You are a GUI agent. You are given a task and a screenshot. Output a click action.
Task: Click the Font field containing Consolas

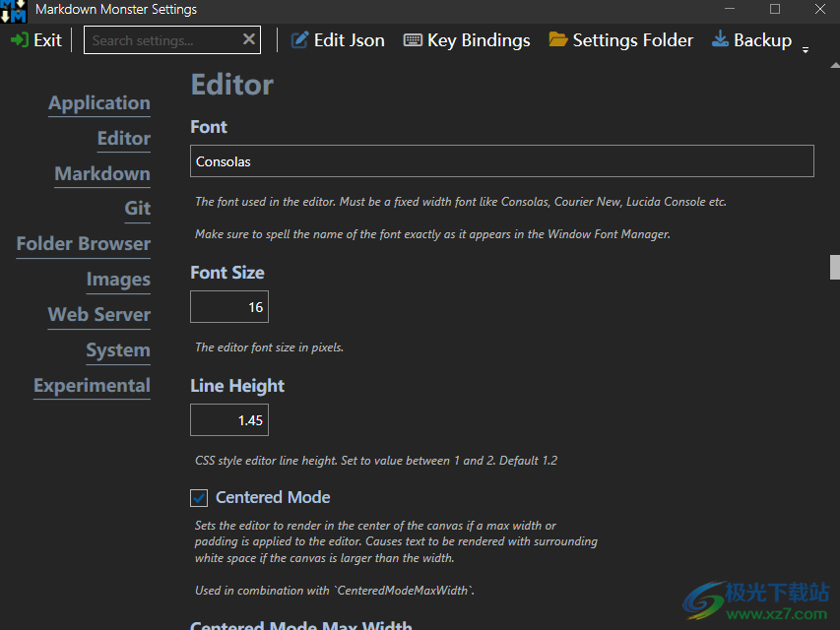[502, 161]
